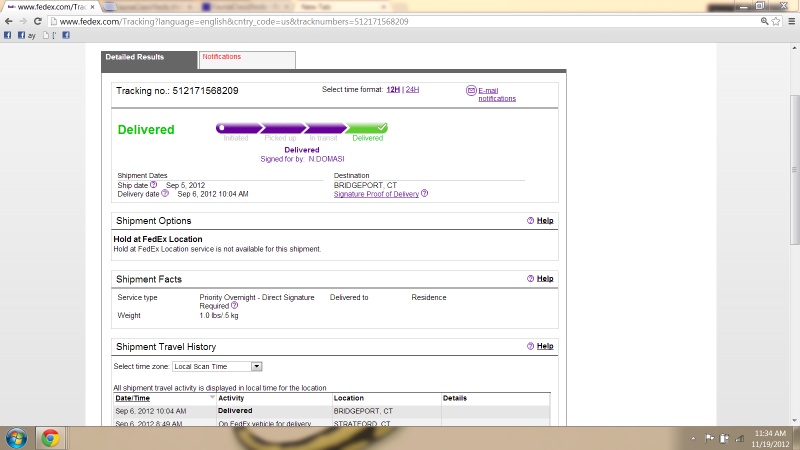Click the question mark icon in Shipment Options header
The width and height of the screenshot is (800, 450).
pos(530,220)
